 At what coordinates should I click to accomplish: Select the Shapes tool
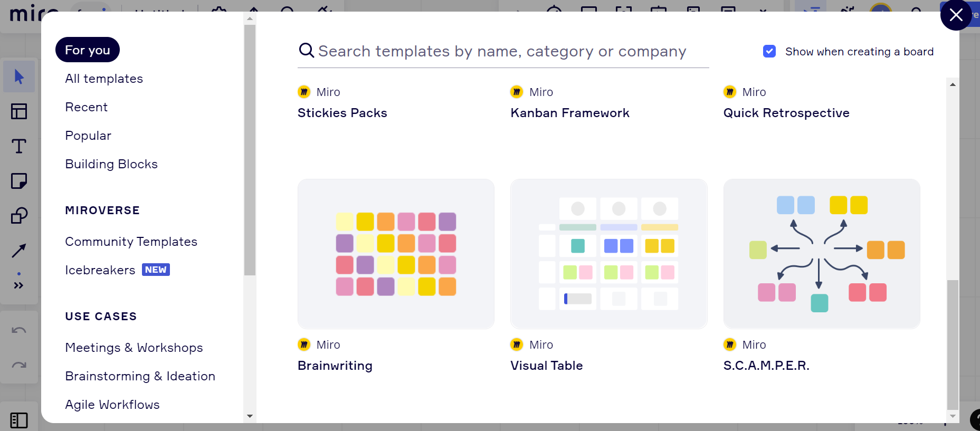pos(19,215)
